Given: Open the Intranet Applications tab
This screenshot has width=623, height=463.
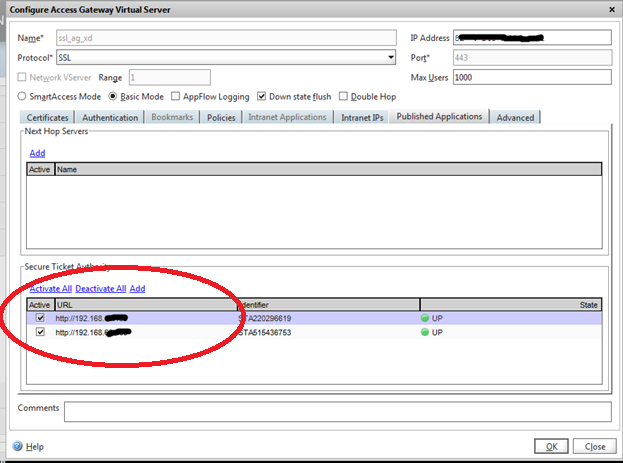Looking at the screenshot, I should 287,117.
